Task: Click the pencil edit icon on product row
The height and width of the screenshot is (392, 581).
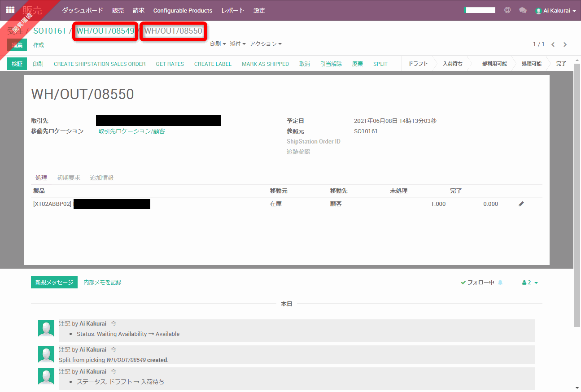Action: coord(521,204)
